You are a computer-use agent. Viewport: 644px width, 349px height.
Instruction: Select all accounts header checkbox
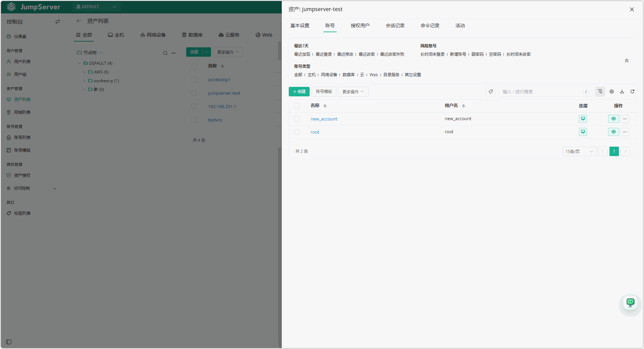point(297,106)
